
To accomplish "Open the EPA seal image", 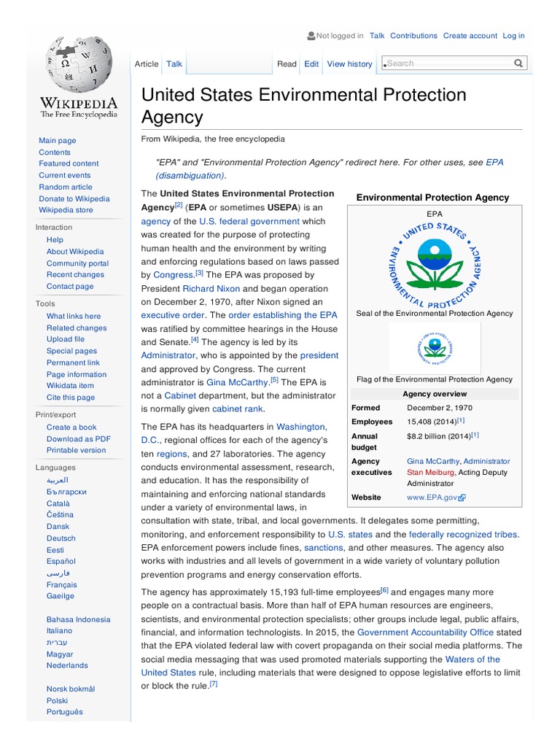I will (435, 264).
